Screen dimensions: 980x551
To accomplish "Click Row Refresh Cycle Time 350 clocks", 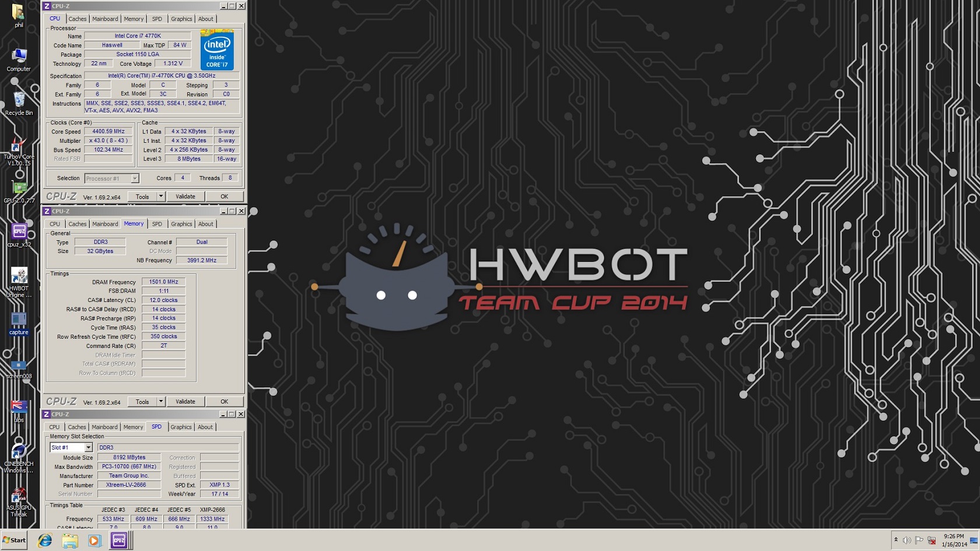I will [x=164, y=336].
